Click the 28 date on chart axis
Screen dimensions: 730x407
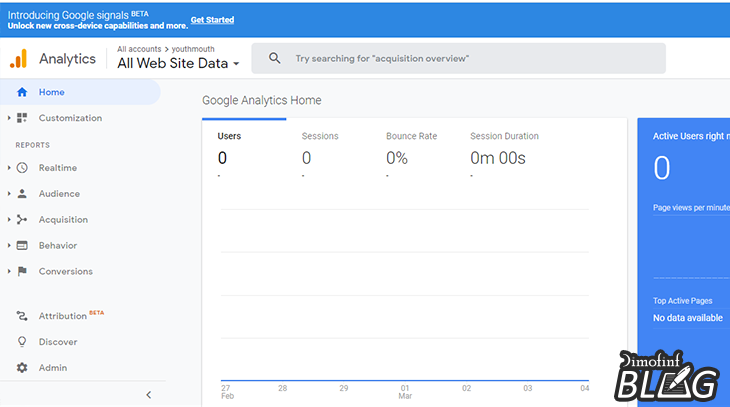pyautogui.click(x=283, y=388)
